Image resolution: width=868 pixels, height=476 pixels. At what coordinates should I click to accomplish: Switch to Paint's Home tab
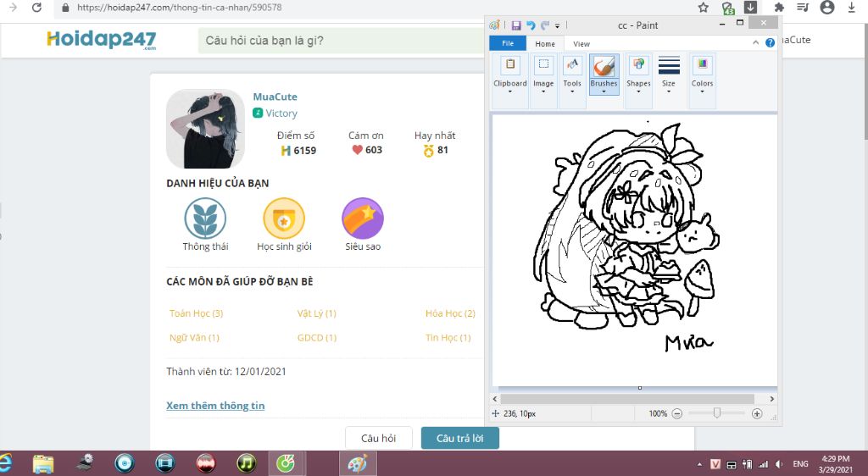point(545,44)
